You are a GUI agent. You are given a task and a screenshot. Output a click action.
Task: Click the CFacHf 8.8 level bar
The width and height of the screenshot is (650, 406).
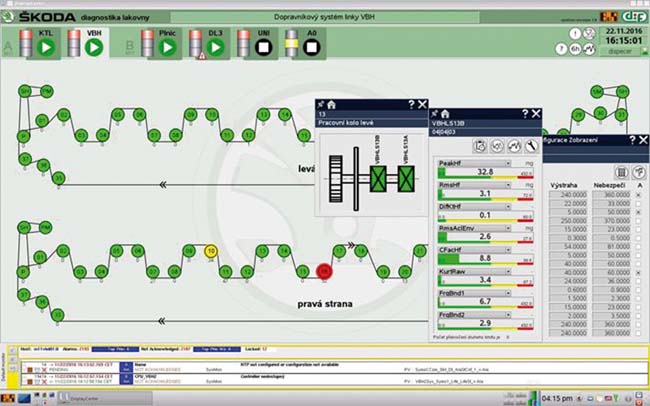485,259
